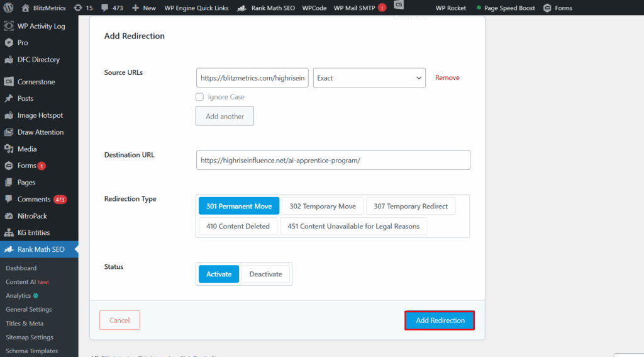Click the Media icon in sidebar

coord(9,149)
